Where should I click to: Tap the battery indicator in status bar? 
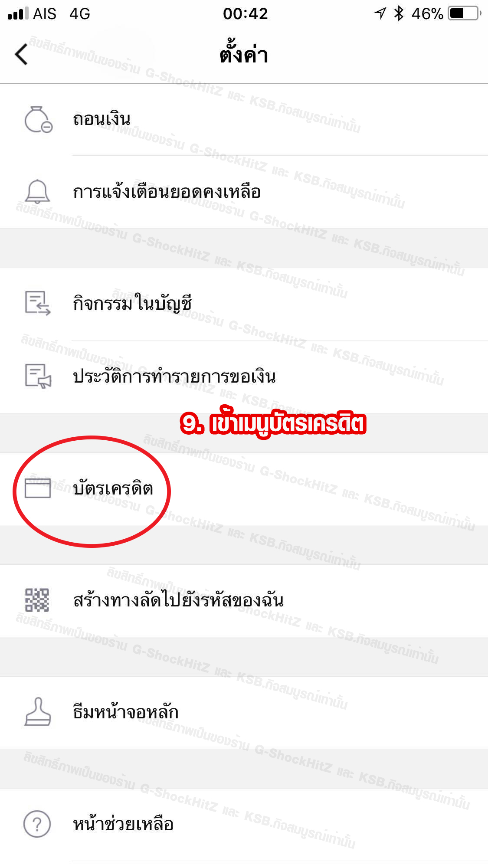click(x=465, y=13)
